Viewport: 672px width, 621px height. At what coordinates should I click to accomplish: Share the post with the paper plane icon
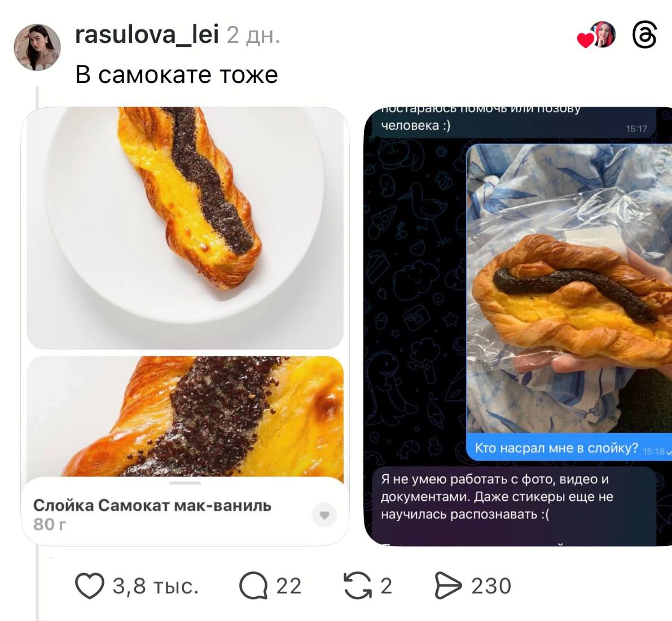[x=449, y=585]
